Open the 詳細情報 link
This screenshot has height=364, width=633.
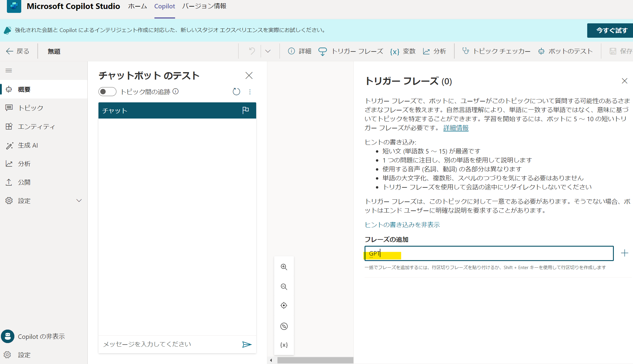pos(456,128)
